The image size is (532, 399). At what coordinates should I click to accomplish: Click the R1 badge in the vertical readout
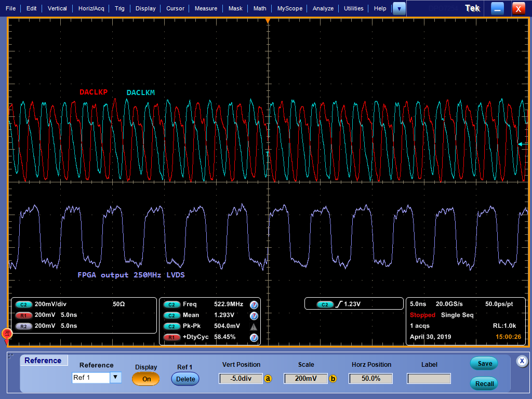coord(23,315)
